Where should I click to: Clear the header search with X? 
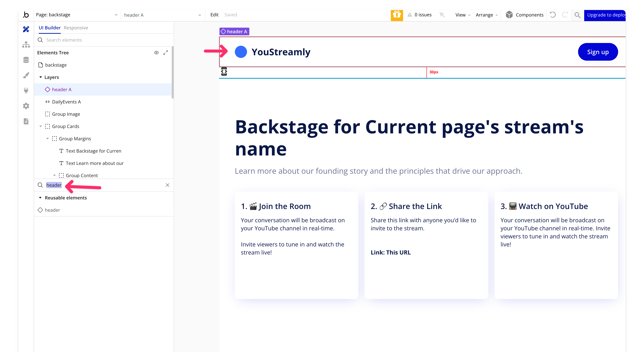coord(168,185)
